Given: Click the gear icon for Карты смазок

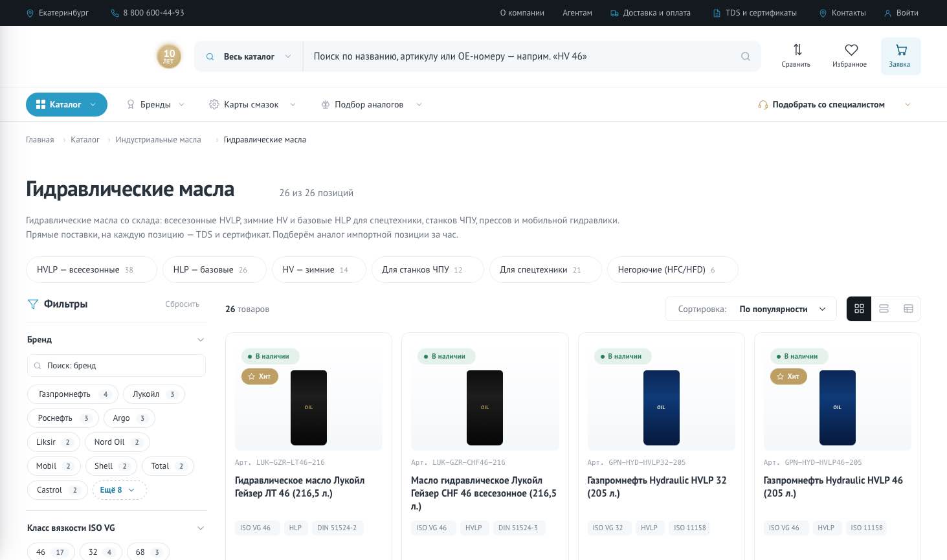Looking at the screenshot, I should pos(214,104).
